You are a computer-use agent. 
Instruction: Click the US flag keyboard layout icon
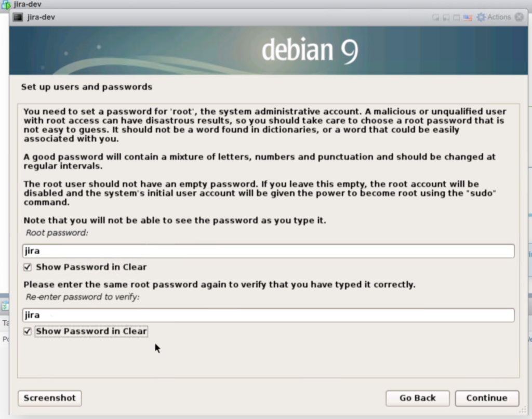(468, 17)
